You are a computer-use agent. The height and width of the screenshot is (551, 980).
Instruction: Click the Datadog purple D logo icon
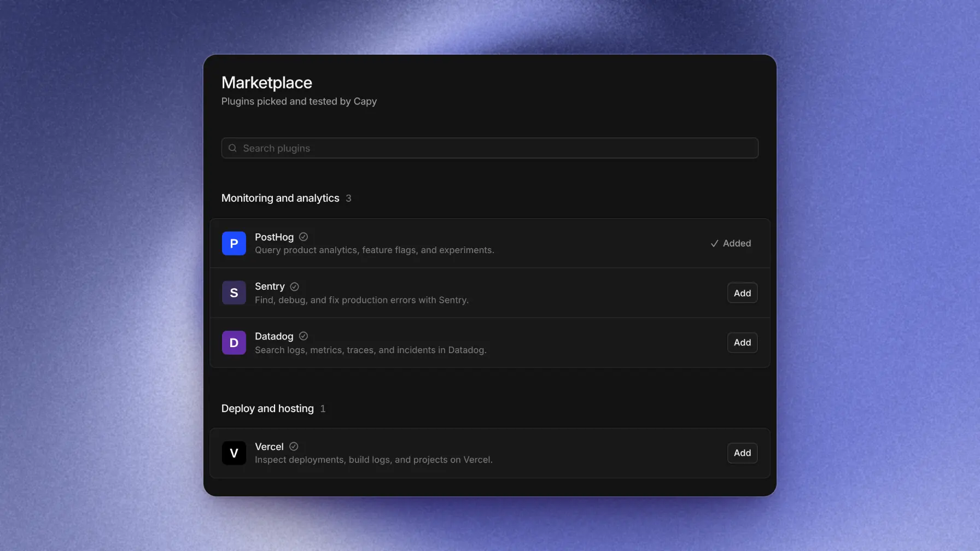(234, 343)
